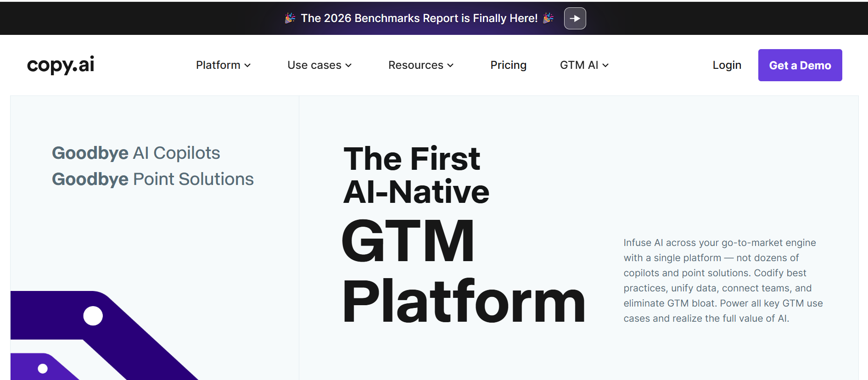Expand the chevron next to Platform

tap(247, 66)
